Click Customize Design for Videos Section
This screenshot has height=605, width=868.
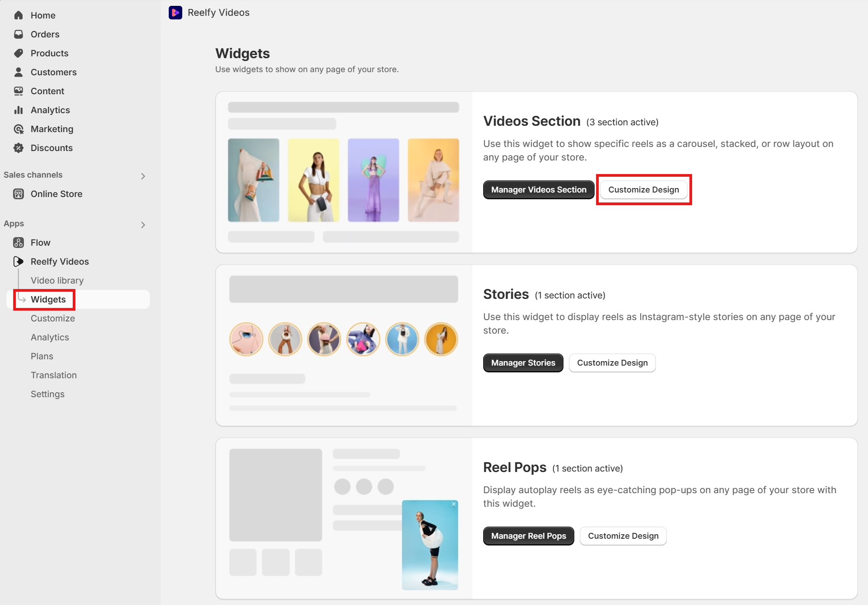pos(643,190)
